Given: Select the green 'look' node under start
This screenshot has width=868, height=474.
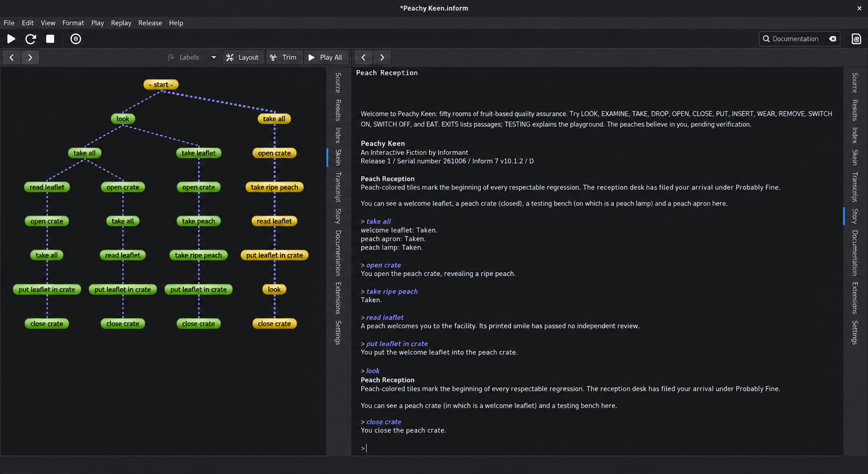Looking at the screenshot, I should click(x=123, y=119).
